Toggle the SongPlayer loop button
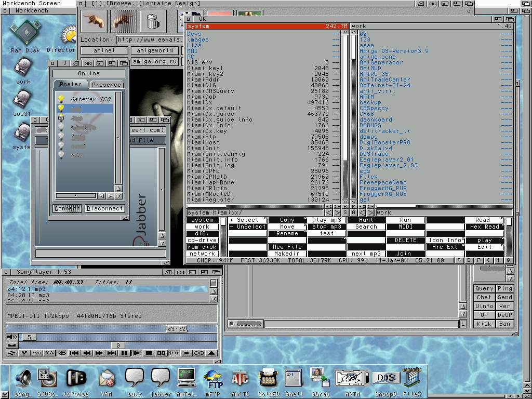532x399 pixels. click(62, 353)
